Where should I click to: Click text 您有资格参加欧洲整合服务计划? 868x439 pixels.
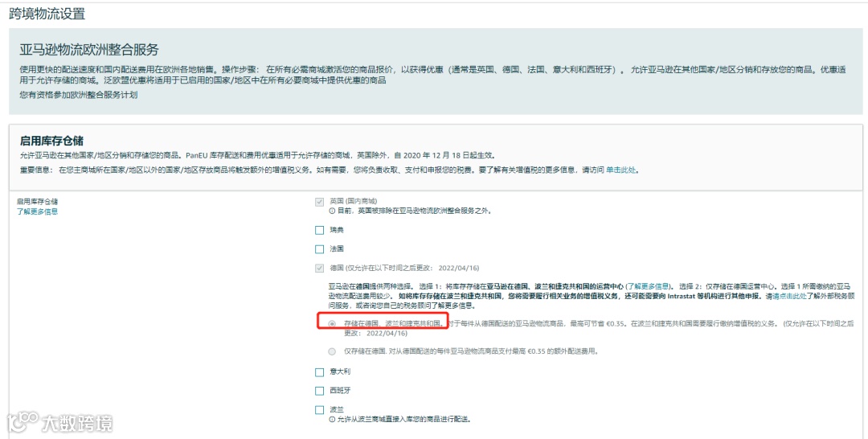pyautogui.click(x=79, y=95)
